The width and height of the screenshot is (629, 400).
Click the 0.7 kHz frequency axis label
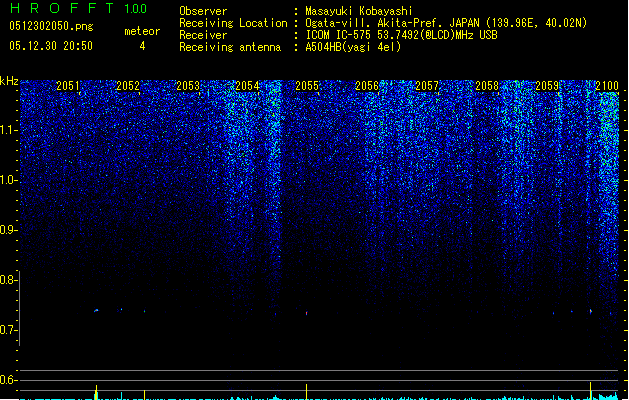(8, 330)
